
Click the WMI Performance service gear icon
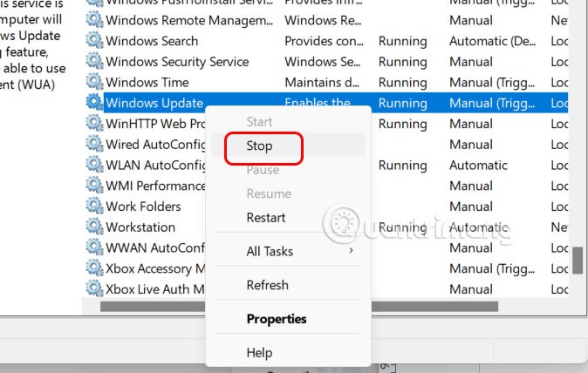click(x=94, y=186)
